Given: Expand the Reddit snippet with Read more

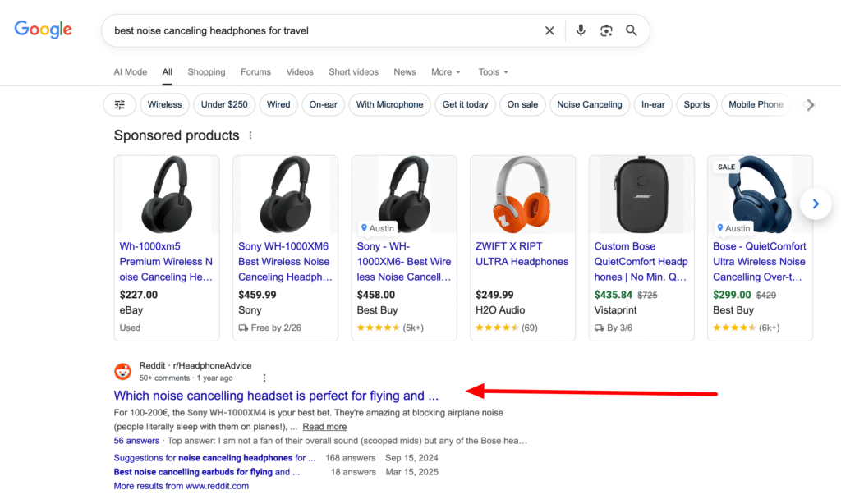Looking at the screenshot, I should coord(324,427).
